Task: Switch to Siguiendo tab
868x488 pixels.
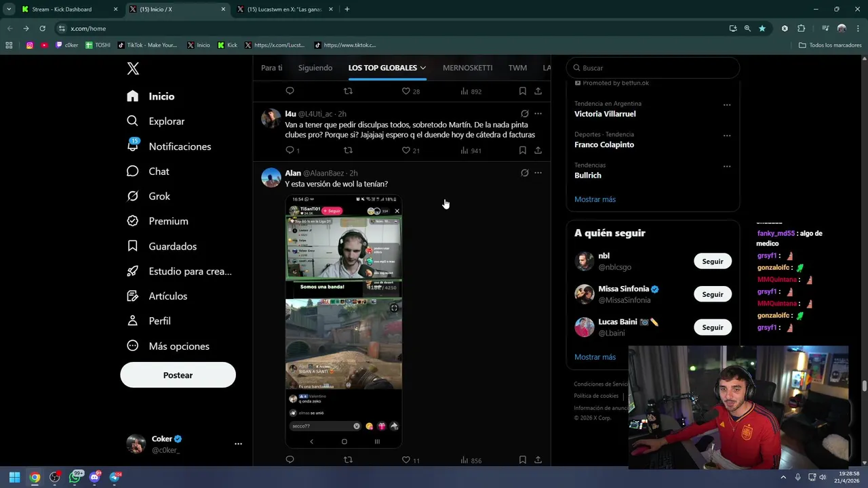Action: tap(315, 68)
